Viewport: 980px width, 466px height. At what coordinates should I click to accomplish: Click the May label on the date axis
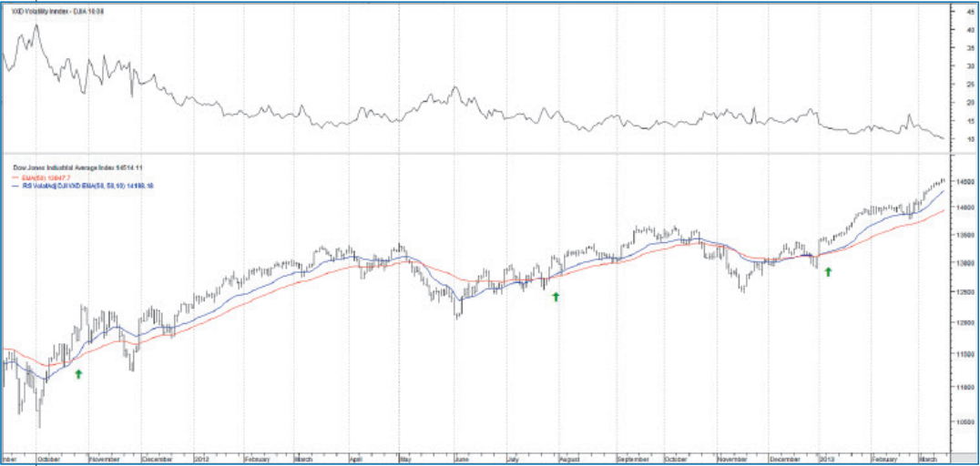tap(403, 460)
